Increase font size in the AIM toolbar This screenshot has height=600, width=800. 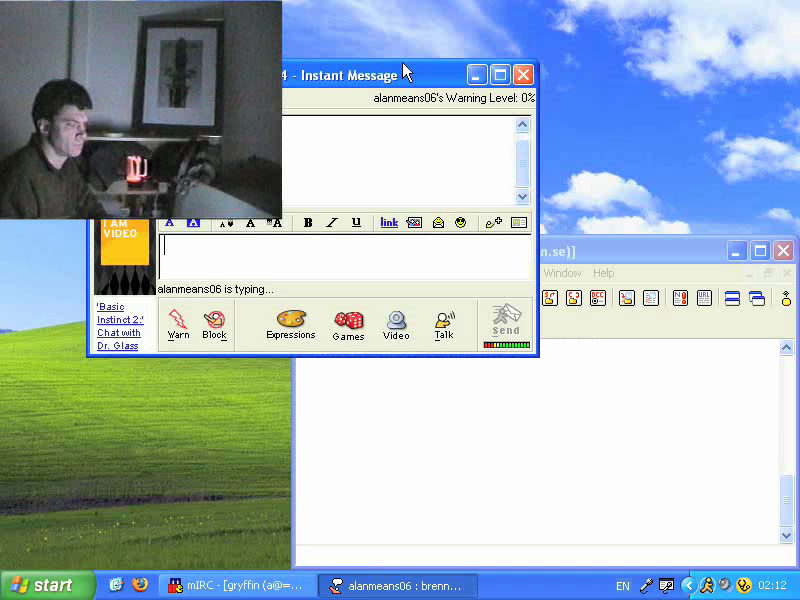[274, 223]
